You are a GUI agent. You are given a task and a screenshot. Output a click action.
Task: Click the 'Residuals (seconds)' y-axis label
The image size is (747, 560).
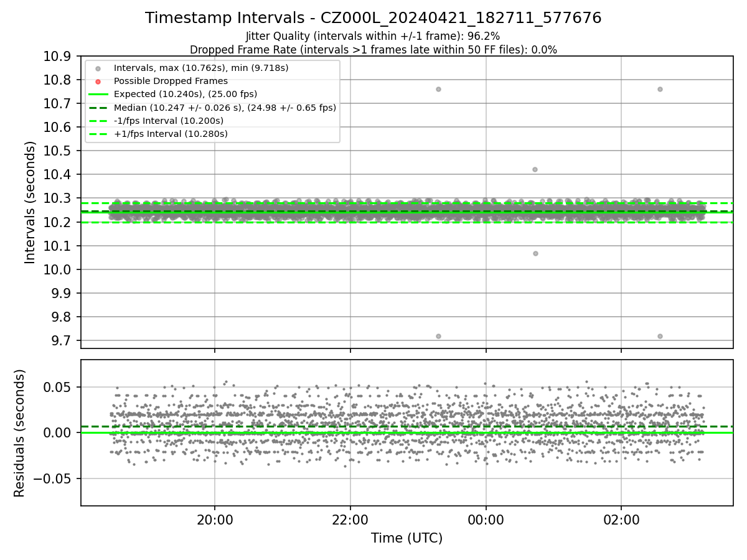pos(20,433)
